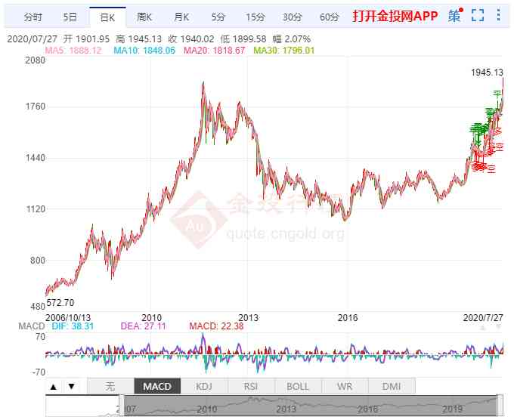The height and width of the screenshot is (420, 514).
Task: Choose the 15分 interval tab
Action: [255, 17]
